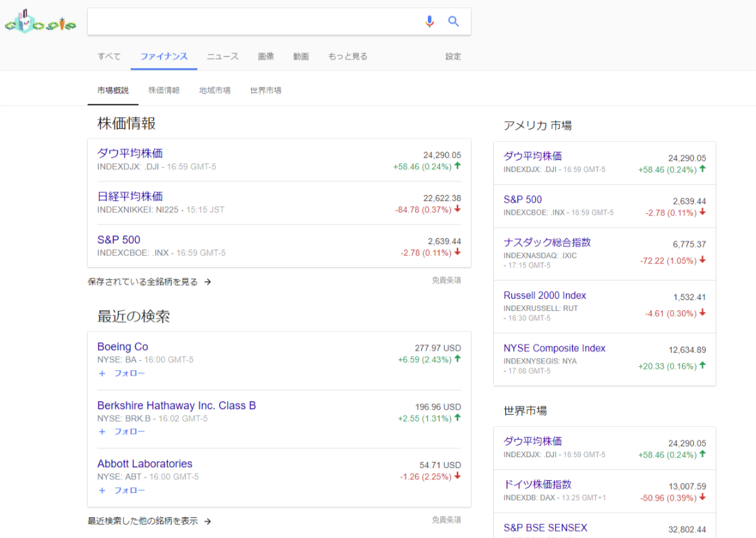The width and height of the screenshot is (756, 538).
Task: Click the plus icon under Boeing Co
Action: pos(102,373)
